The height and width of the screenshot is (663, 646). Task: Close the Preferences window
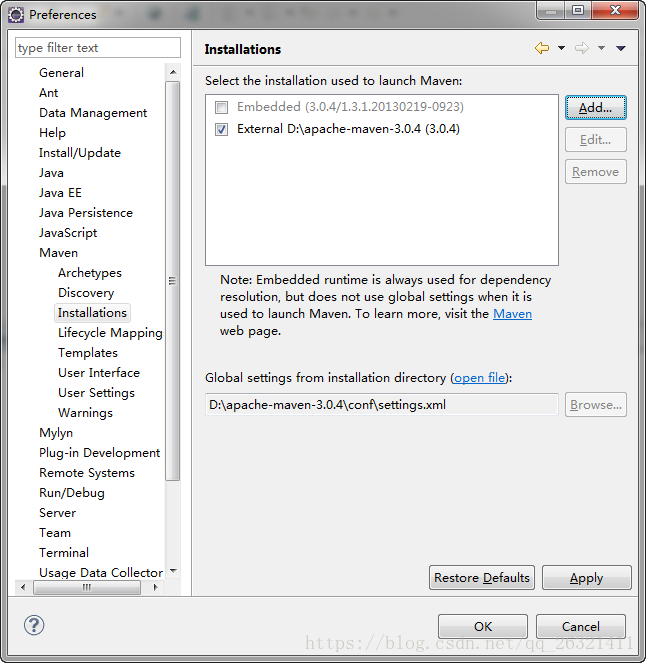pyautogui.click(x=615, y=10)
